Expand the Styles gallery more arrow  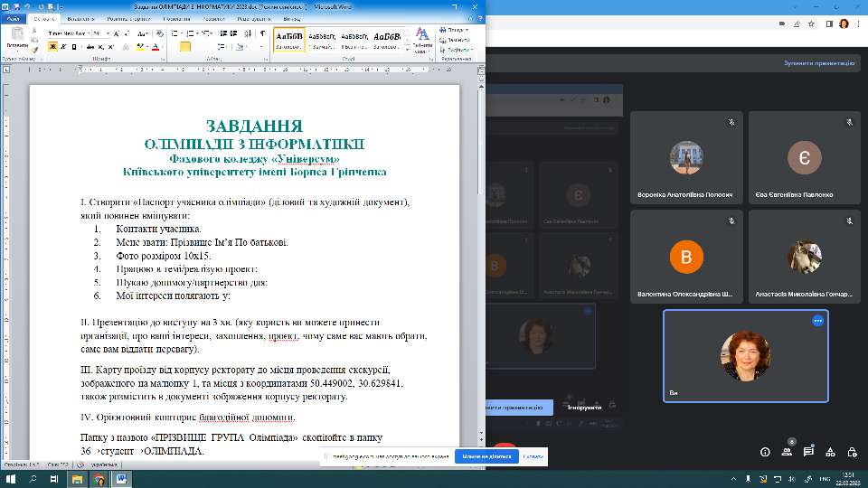pyautogui.click(x=408, y=50)
